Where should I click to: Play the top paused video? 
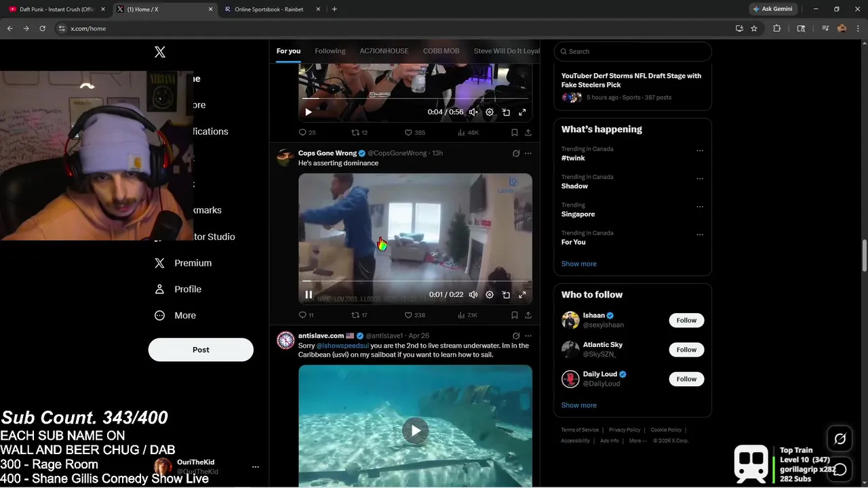(x=309, y=112)
